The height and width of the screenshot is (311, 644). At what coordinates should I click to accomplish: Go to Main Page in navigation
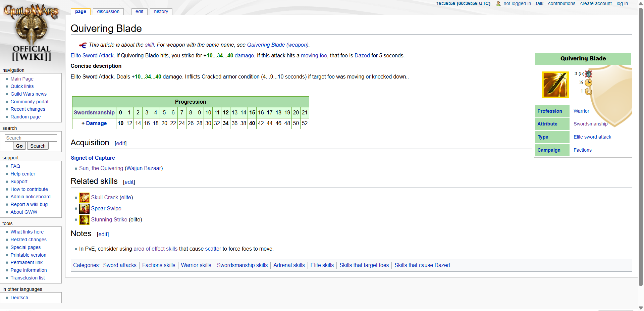click(x=22, y=79)
